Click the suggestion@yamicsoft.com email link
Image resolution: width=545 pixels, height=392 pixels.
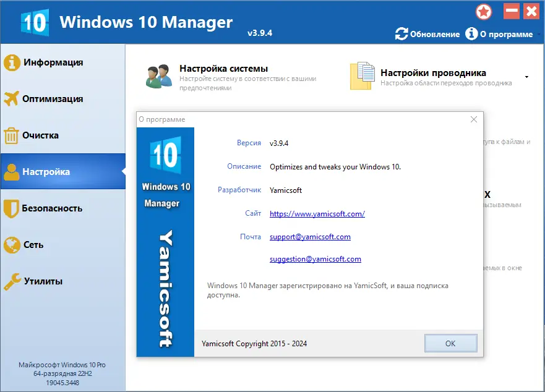point(315,259)
